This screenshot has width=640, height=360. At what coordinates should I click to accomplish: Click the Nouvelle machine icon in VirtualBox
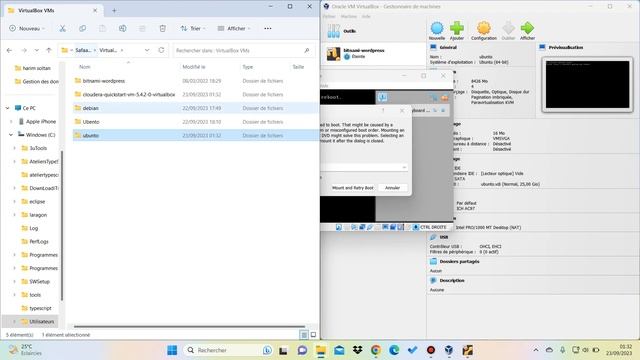pyautogui.click(x=437, y=28)
